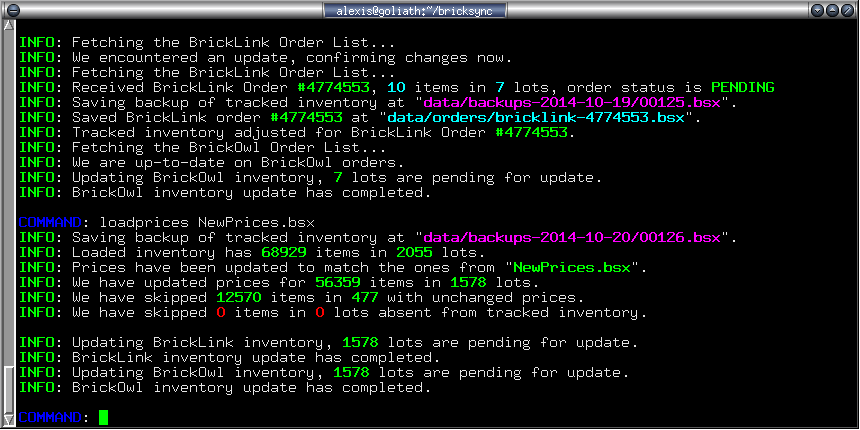Click the magenta 00125.bsx backup path

click(x=578, y=103)
